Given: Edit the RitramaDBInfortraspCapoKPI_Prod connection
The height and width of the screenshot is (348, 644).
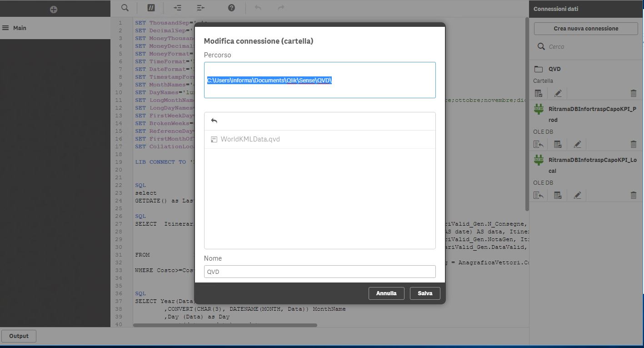Looking at the screenshot, I should click(x=577, y=144).
